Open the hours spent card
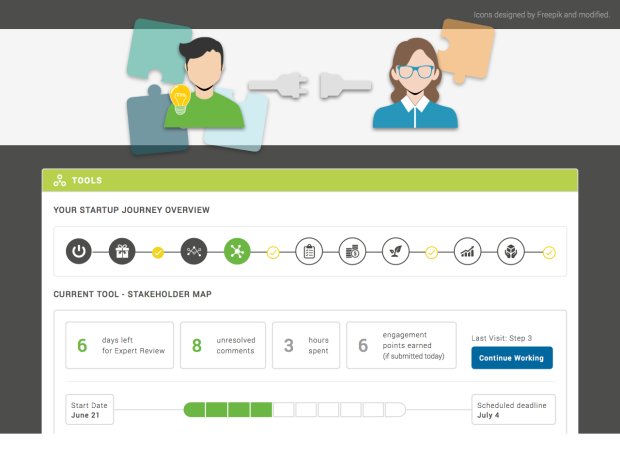This screenshot has width=620, height=453. [306, 345]
